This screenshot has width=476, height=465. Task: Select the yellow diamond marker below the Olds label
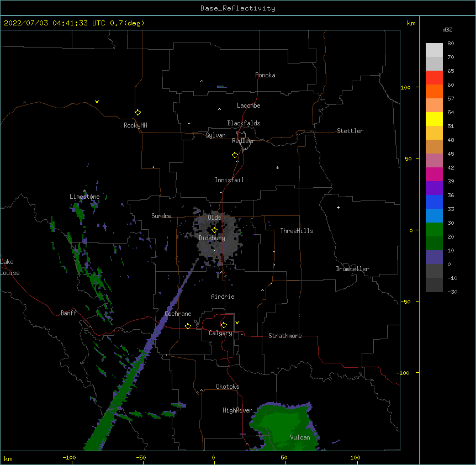[x=214, y=230]
